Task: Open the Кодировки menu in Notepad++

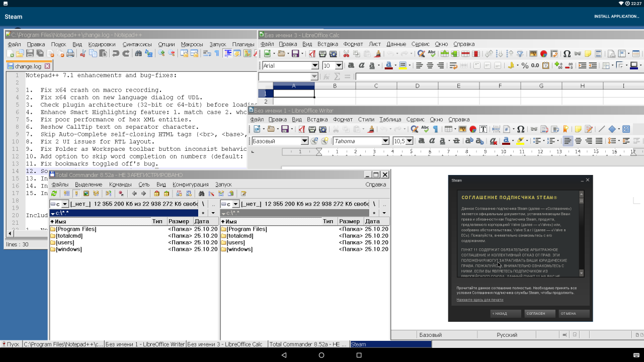Action: 102,44
